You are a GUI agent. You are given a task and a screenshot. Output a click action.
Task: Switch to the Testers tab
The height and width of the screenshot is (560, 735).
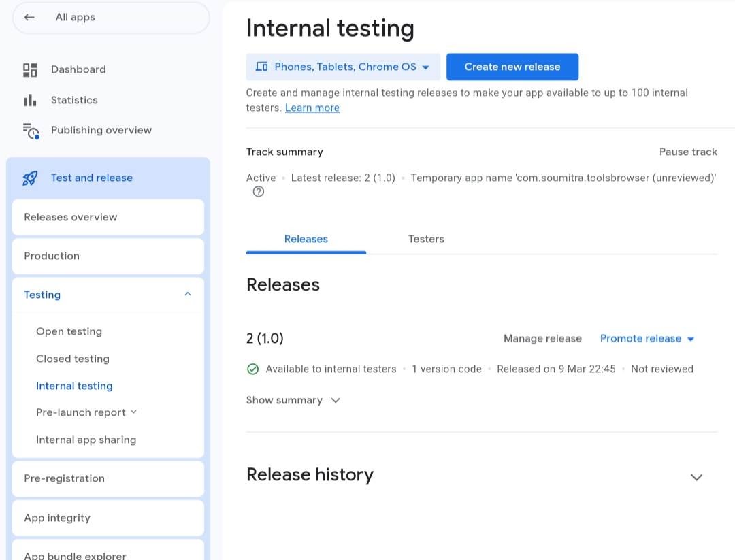[426, 239]
